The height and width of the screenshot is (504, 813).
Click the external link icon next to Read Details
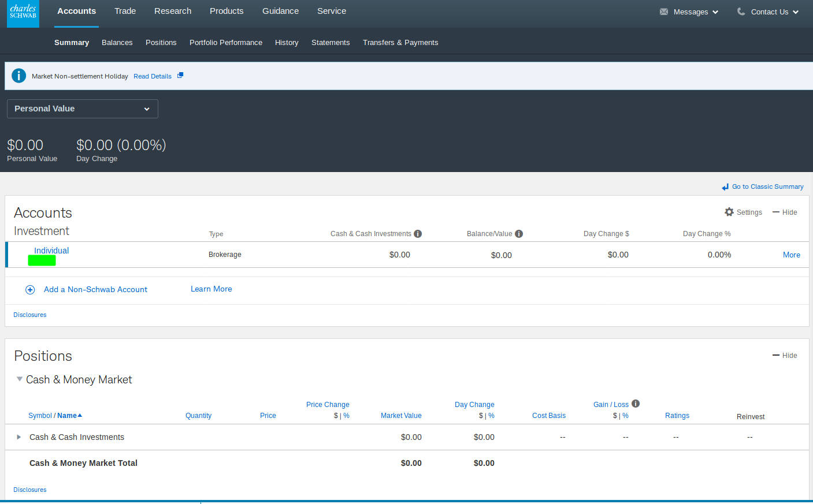click(180, 75)
